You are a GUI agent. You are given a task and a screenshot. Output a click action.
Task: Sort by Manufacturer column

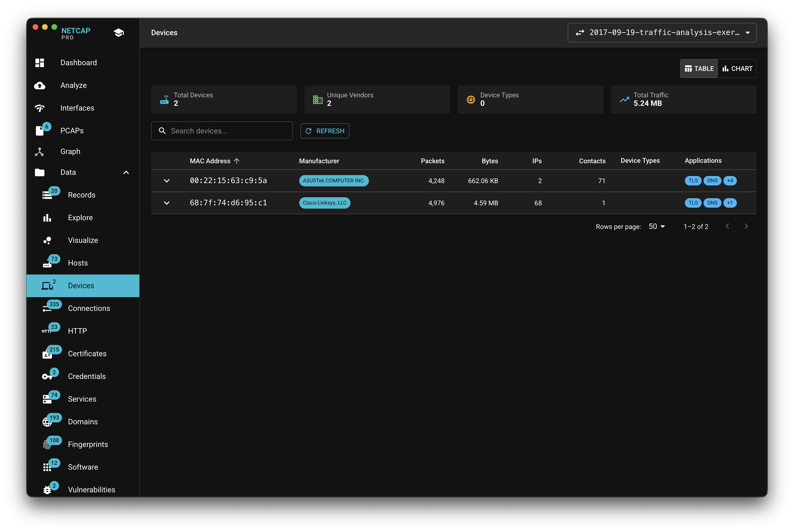coord(319,161)
